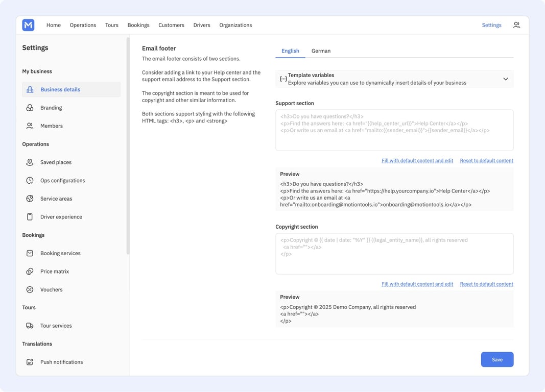545x392 pixels.
Task: Select Business details in sidebar
Action: tap(71, 90)
